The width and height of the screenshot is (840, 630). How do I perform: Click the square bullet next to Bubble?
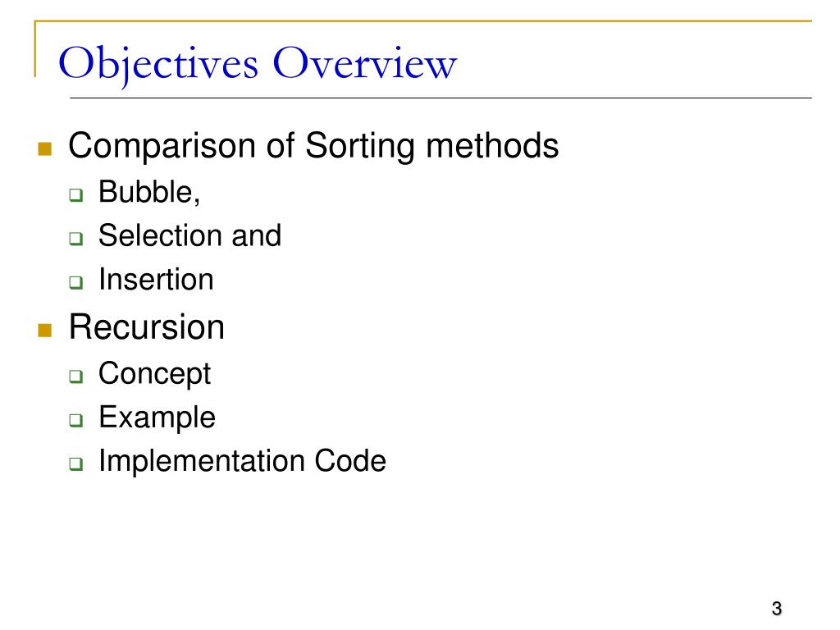pos(76,194)
